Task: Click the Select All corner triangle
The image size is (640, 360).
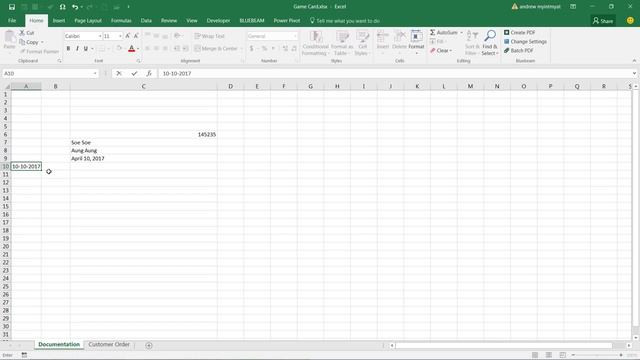Action: [6, 87]
